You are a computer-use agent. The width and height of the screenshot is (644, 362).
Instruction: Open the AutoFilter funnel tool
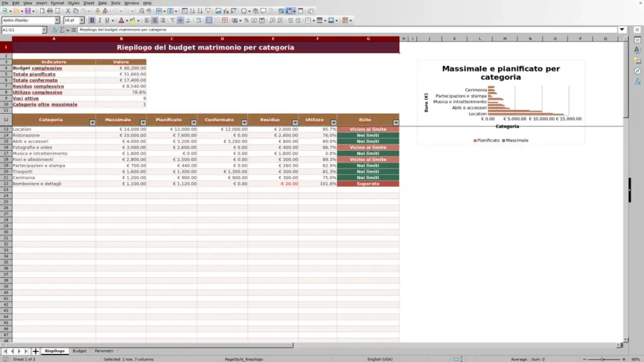[208, 11]
